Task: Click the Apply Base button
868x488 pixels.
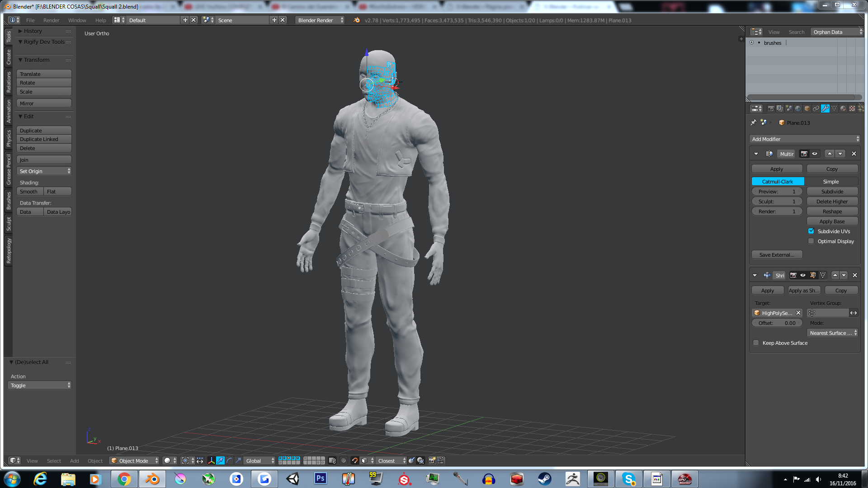Action: coord(832,221)
